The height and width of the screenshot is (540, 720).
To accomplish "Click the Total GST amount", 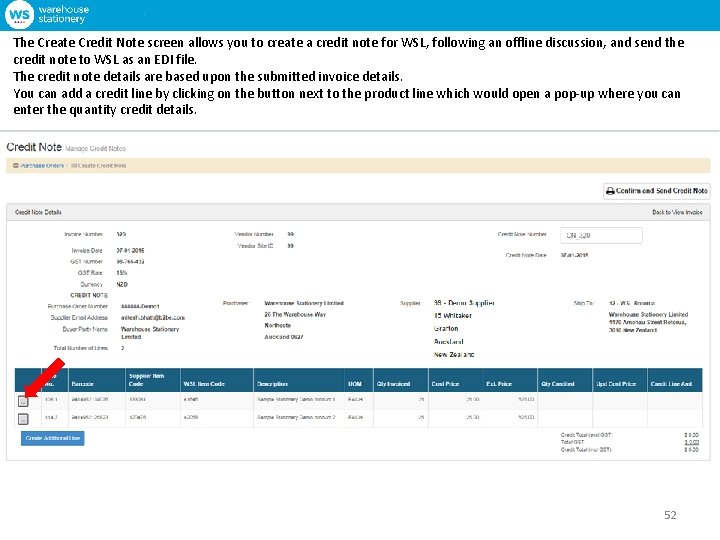I will (x=692, y=442).
